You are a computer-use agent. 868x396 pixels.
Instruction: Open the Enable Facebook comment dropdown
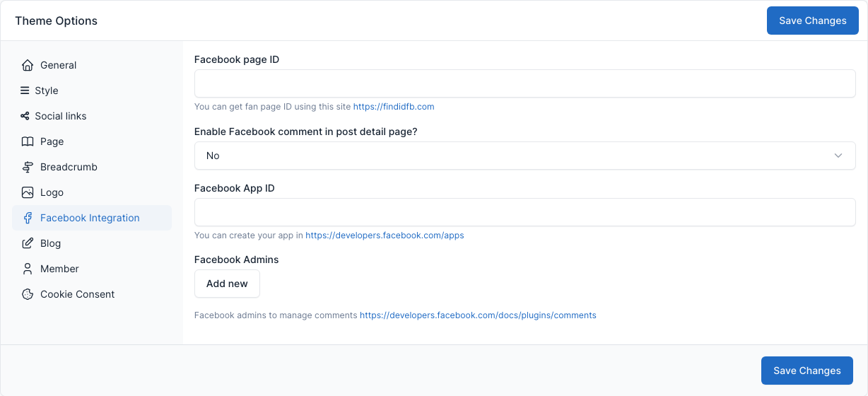click(x=524, y=156)
